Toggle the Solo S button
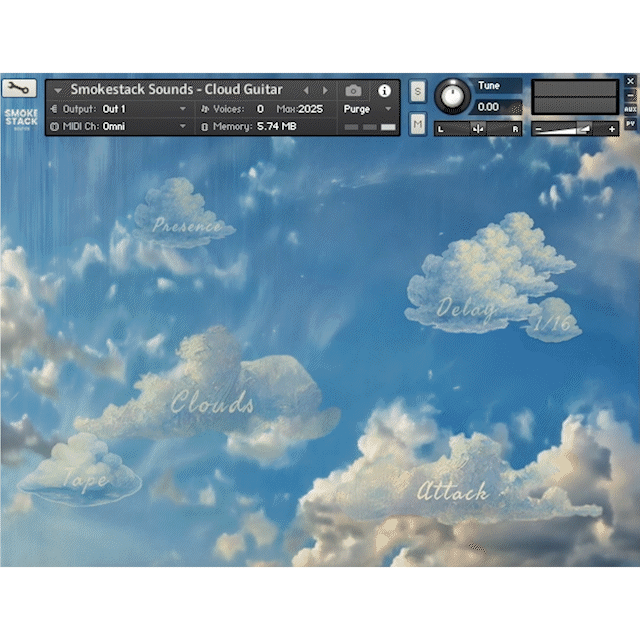This screenshot has width=640, height=640. [x=417, y=91]
